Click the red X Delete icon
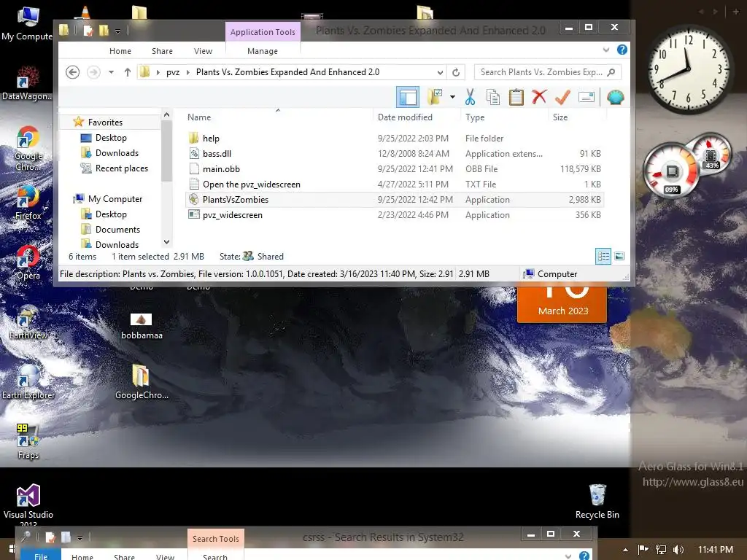 (x=539, y=97)
